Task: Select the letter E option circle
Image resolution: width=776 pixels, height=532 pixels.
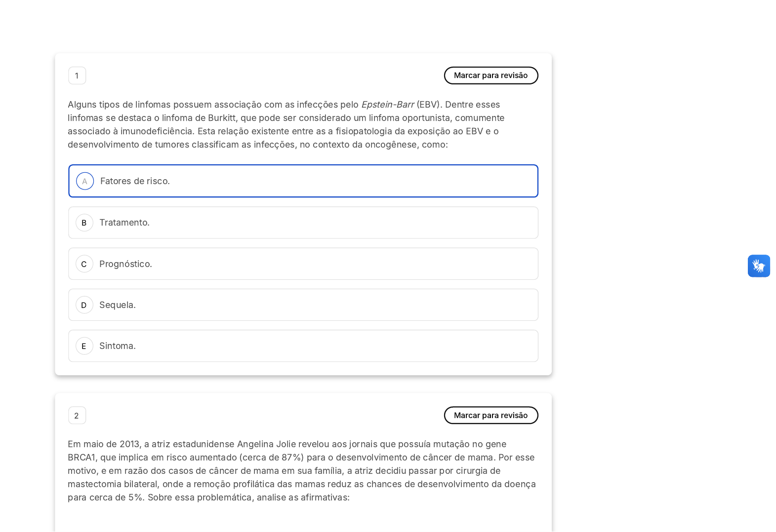Action: click(x=84, y=346)
